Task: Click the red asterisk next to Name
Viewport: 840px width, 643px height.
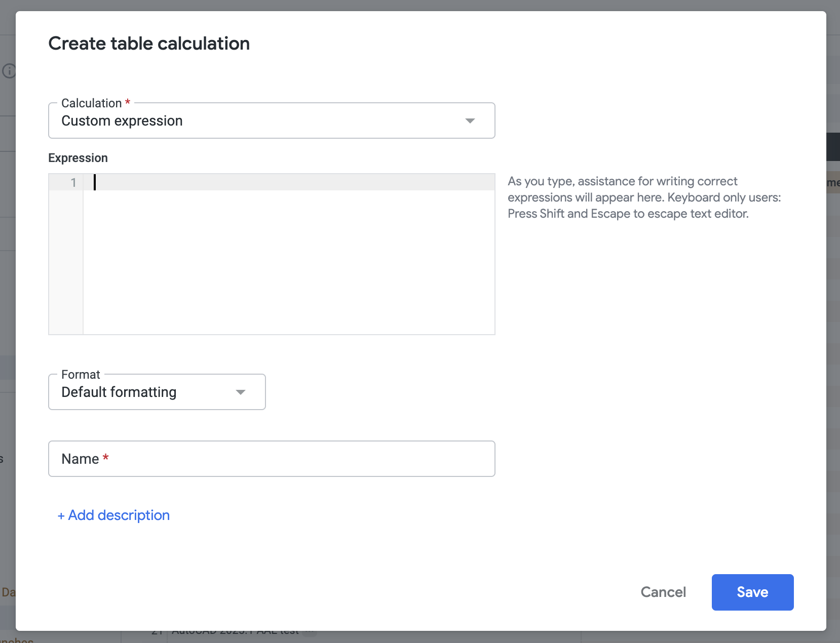Action: pyautogui.click(x=105, y=458)
